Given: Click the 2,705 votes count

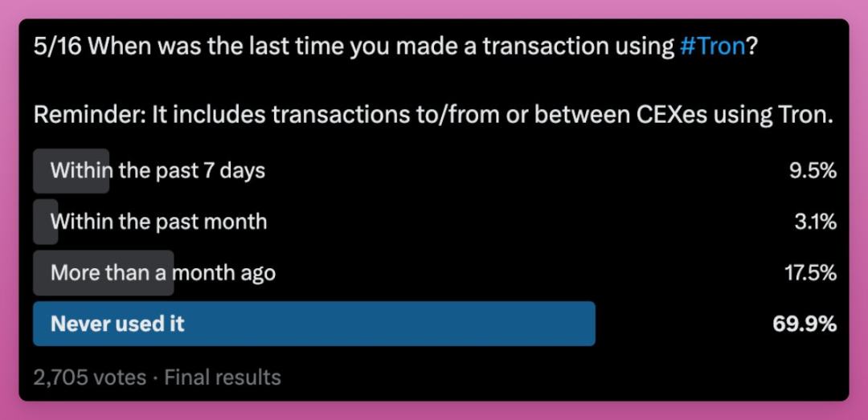Looking at the screenshot, I should [x=89, y=377].
